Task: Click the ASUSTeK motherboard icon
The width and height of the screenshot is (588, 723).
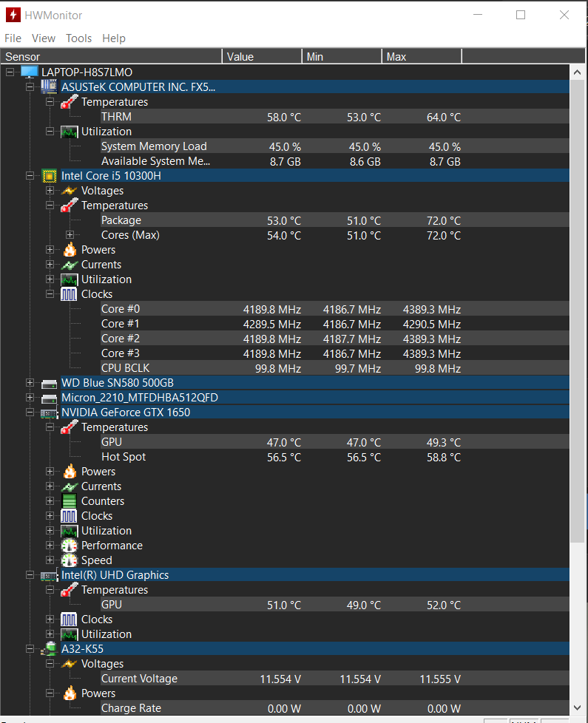Action: [x=49, y=86]
